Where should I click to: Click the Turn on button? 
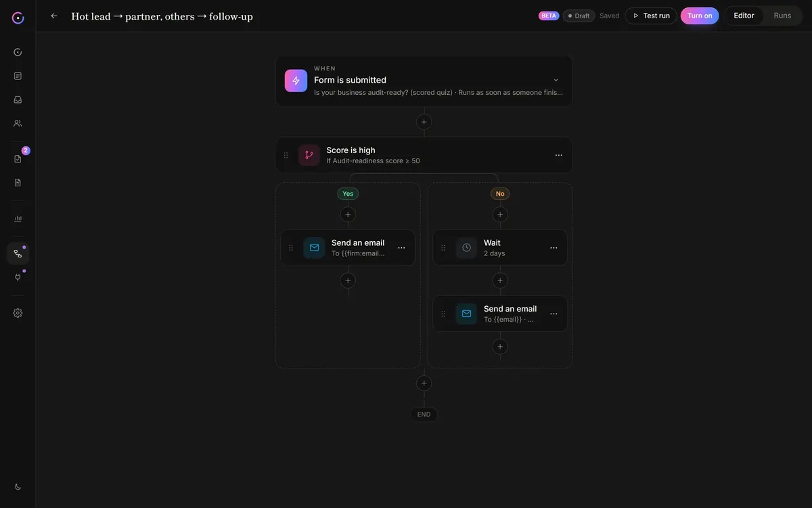700,16
